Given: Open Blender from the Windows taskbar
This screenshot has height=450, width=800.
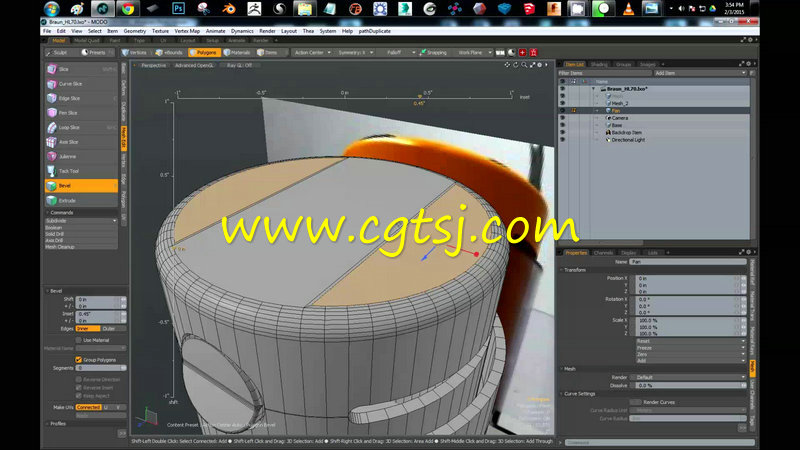Looking at the screenshot, I should [229, 8].
